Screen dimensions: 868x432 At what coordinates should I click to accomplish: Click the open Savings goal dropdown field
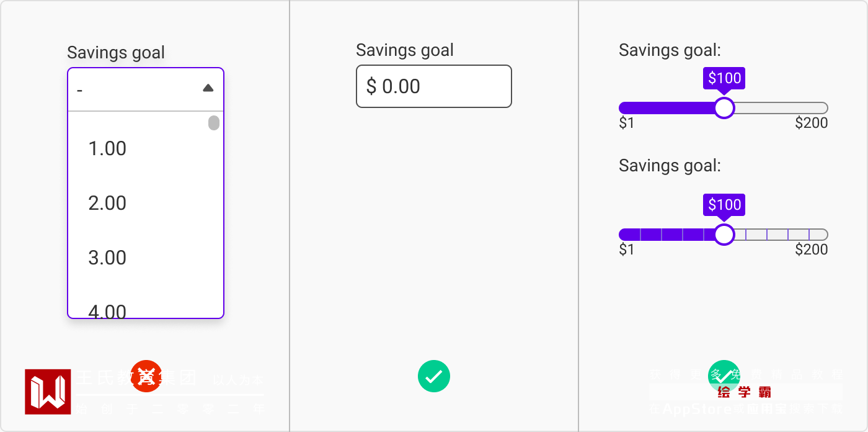click(136, 89)
